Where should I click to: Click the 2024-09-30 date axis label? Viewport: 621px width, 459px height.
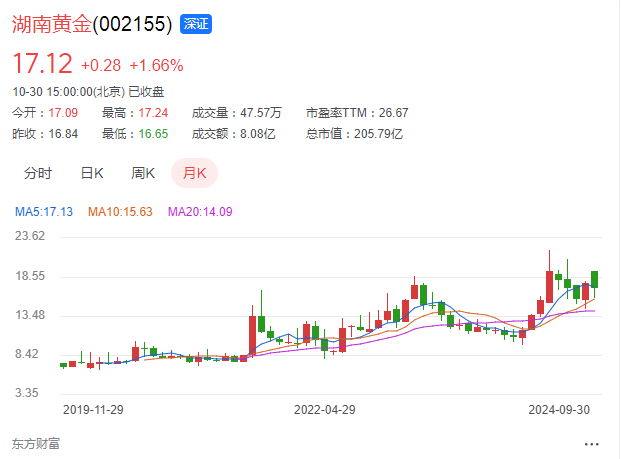[x=559, y=409]
